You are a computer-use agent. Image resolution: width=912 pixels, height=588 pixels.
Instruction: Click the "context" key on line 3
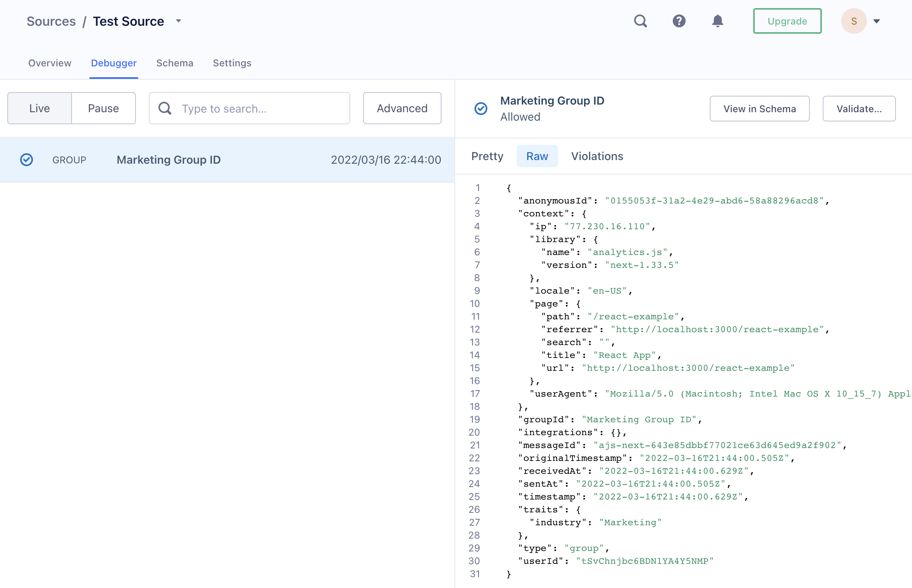[x=543, y=214]
